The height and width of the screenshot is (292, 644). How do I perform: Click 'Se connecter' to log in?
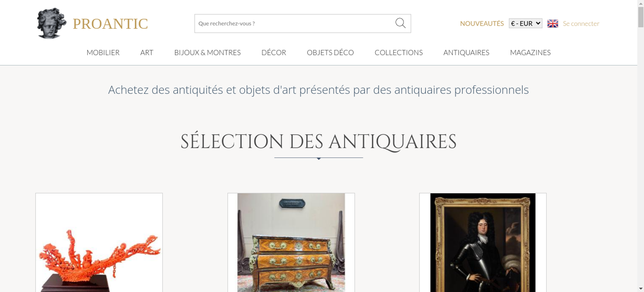pyautogui.click(x=581, y=23)
